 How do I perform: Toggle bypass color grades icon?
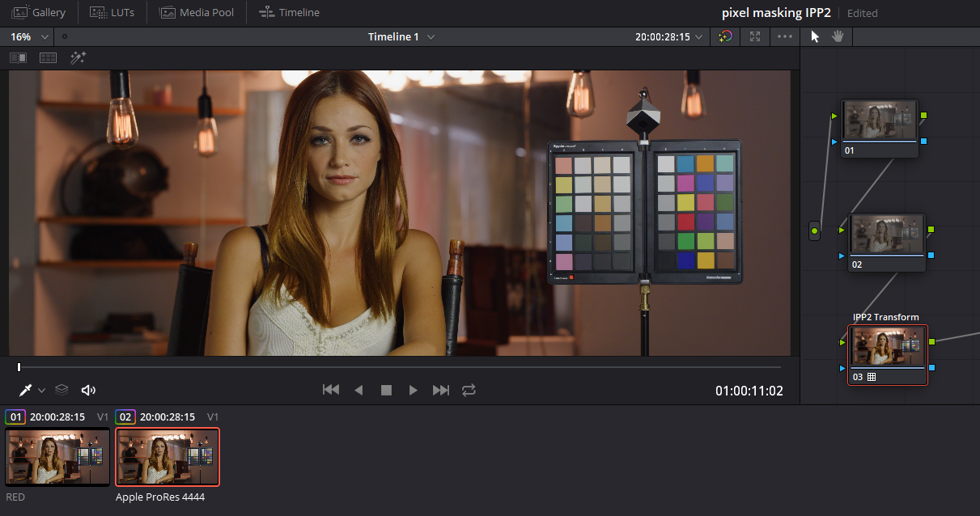[725, 36]
